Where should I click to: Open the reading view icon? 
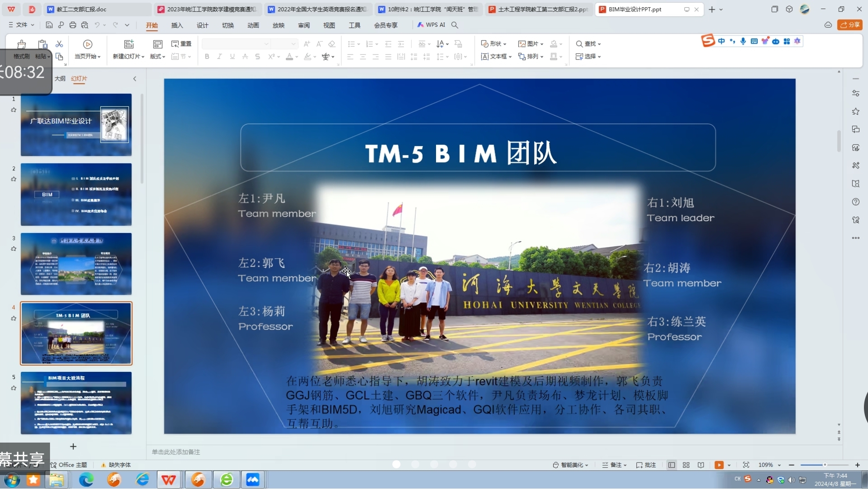[701, 465]
